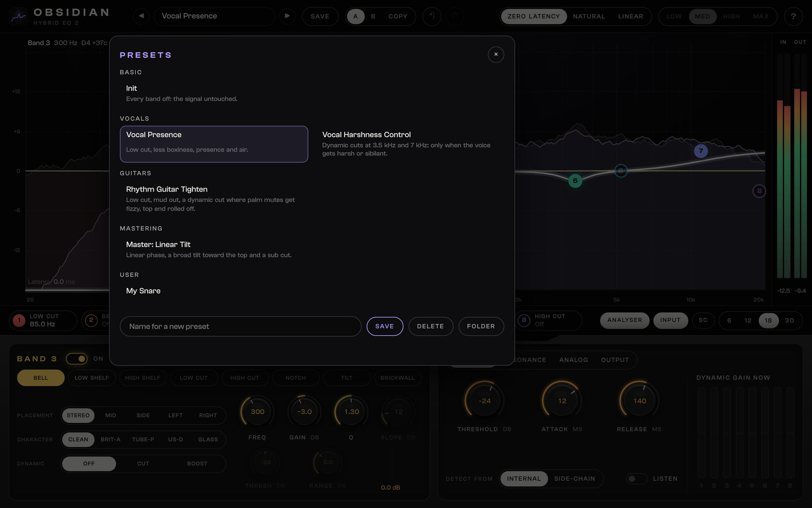Viewport: 812px width, 508px height.
Task: Toggle the Analyser button
Action: point(625,320)
